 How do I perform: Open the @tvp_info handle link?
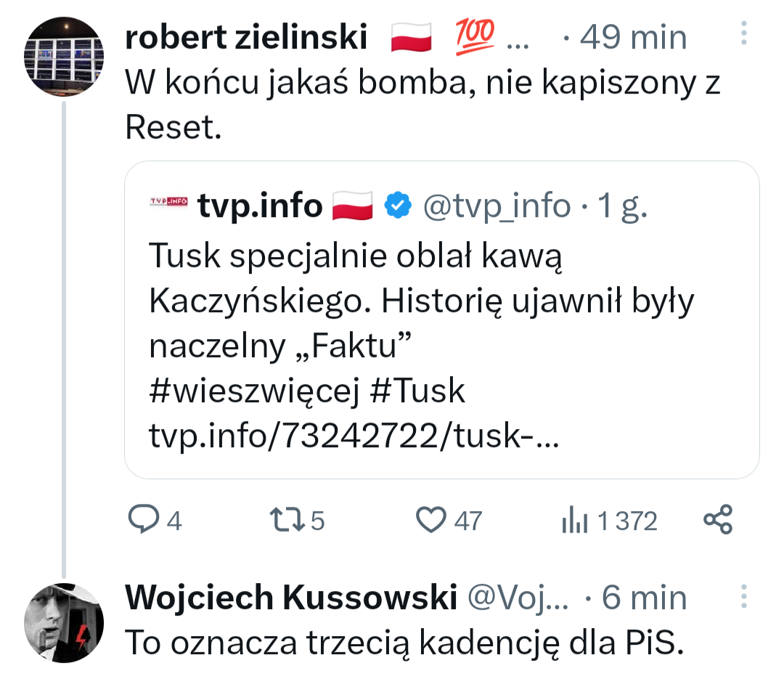pos(497,206)
